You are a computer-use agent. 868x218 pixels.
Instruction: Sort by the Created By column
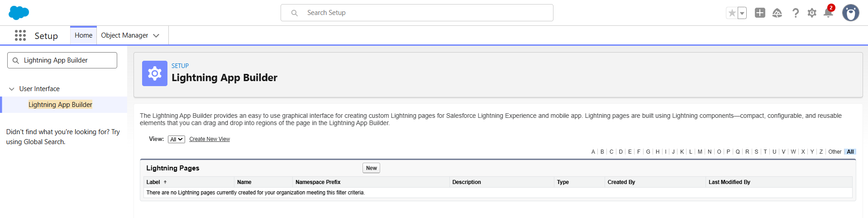pyautogui.click(x=621, y=182)
